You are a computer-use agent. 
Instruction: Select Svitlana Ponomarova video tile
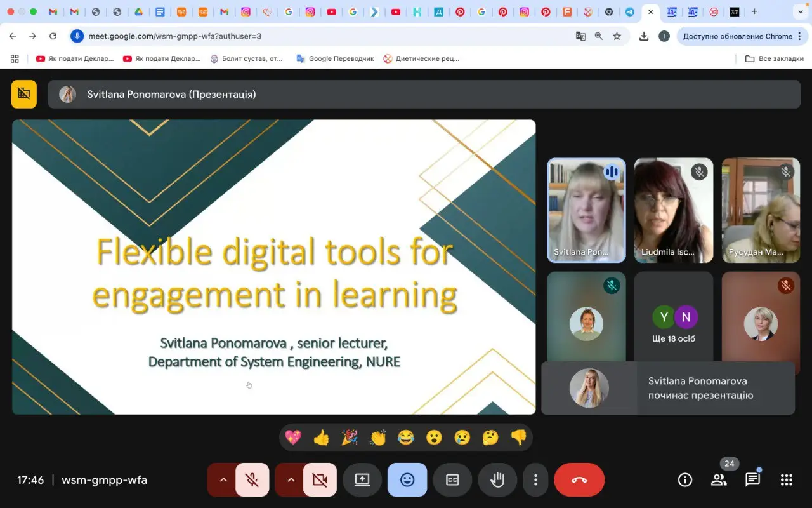(x=586, y=210)
